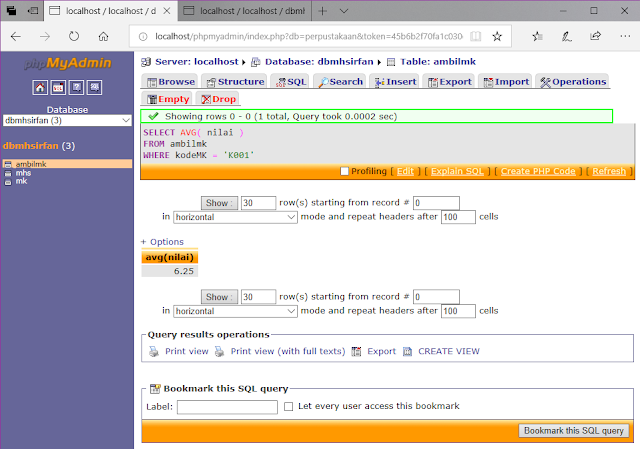640x449 pixels.
Task: Enable the Profiling checkbox
Action: pos(344,171)
